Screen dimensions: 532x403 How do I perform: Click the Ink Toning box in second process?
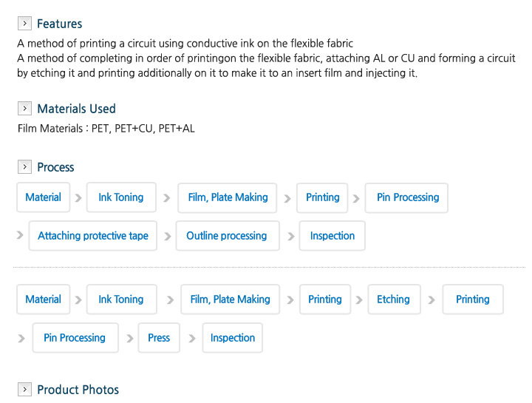(x=121, y=299)
